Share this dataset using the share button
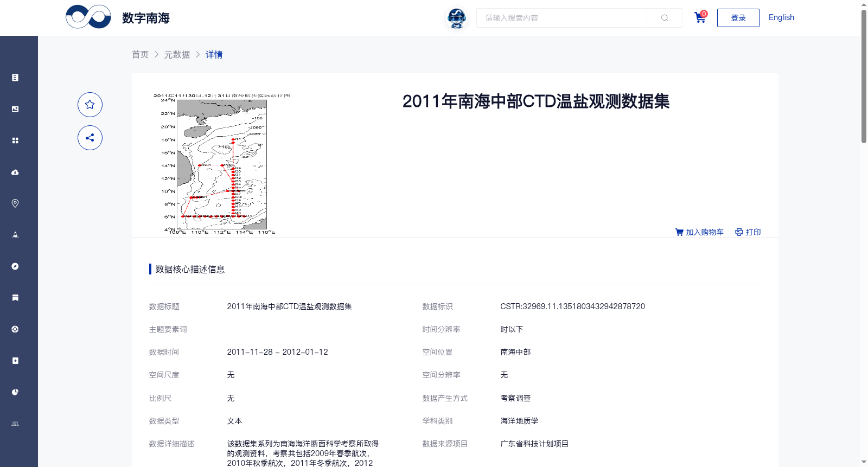The width and height of the screenshot is (868, 467). click(90, 138)
